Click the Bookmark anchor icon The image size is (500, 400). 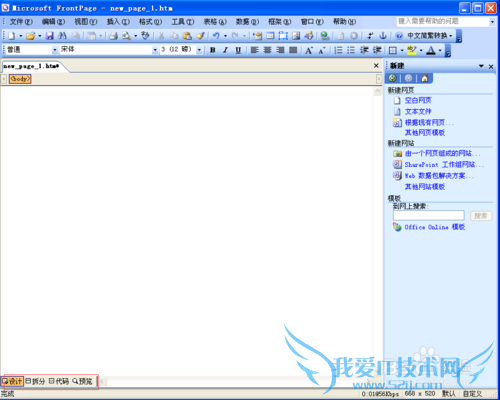[x=383, y=36]
